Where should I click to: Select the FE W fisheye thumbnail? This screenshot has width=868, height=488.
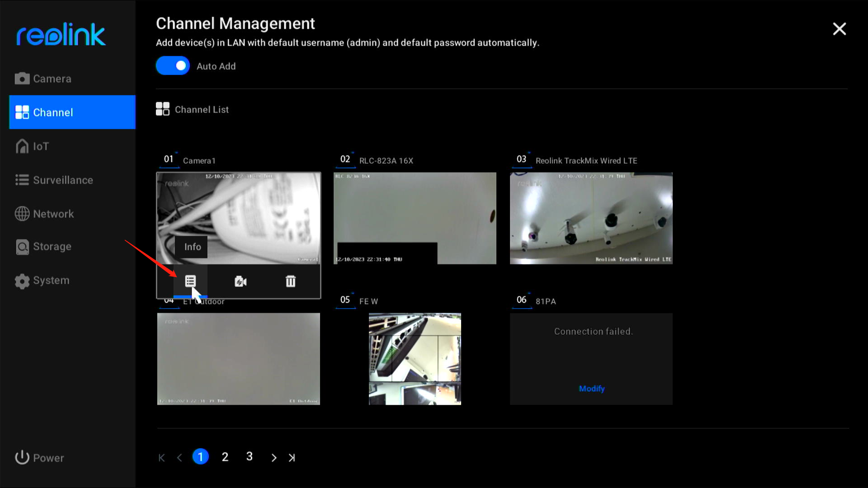coord(415,359)
